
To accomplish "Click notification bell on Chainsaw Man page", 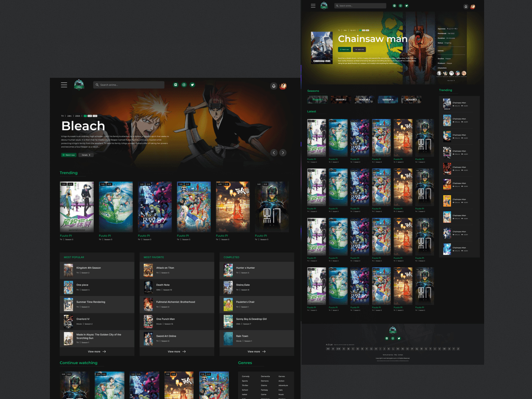I will (x=466, y=6).
